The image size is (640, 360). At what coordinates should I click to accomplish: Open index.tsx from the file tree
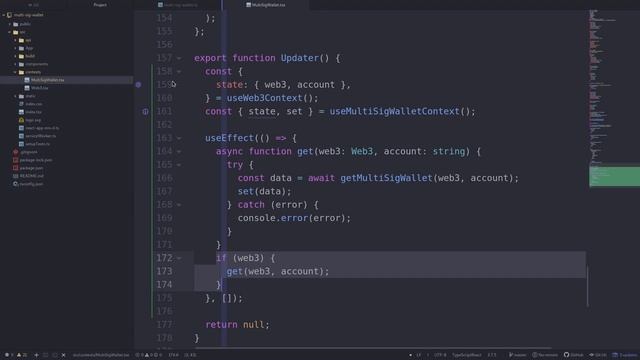coord(33,112)
